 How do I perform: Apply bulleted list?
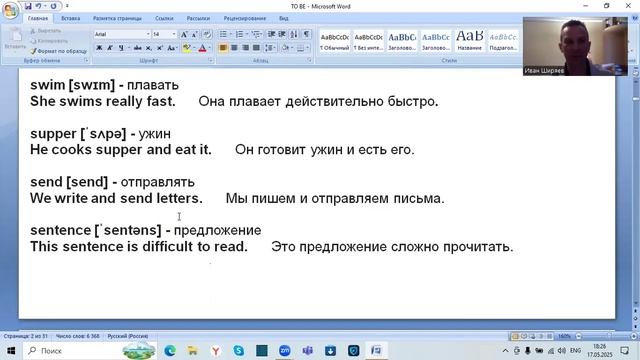pos(223,34)
